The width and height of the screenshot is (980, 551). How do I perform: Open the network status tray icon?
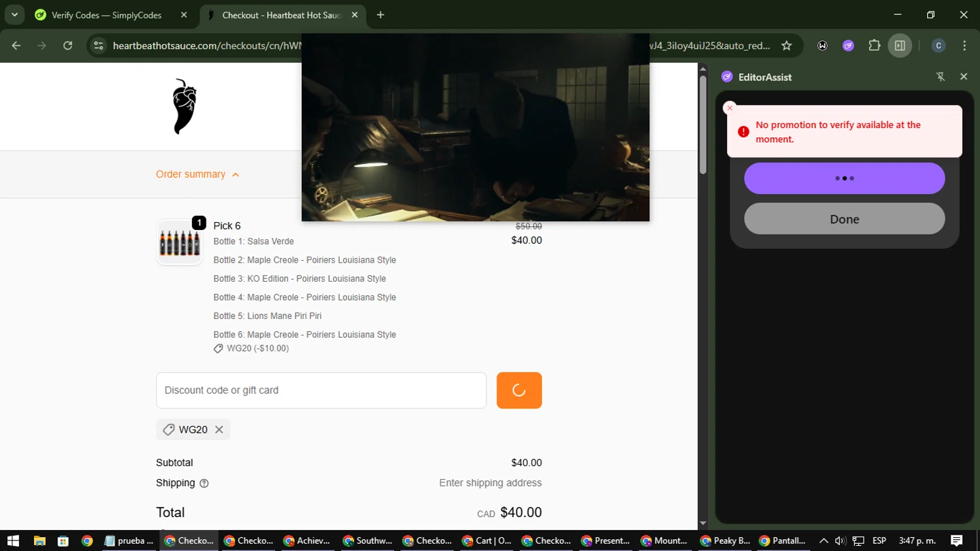tap(858, 541)
